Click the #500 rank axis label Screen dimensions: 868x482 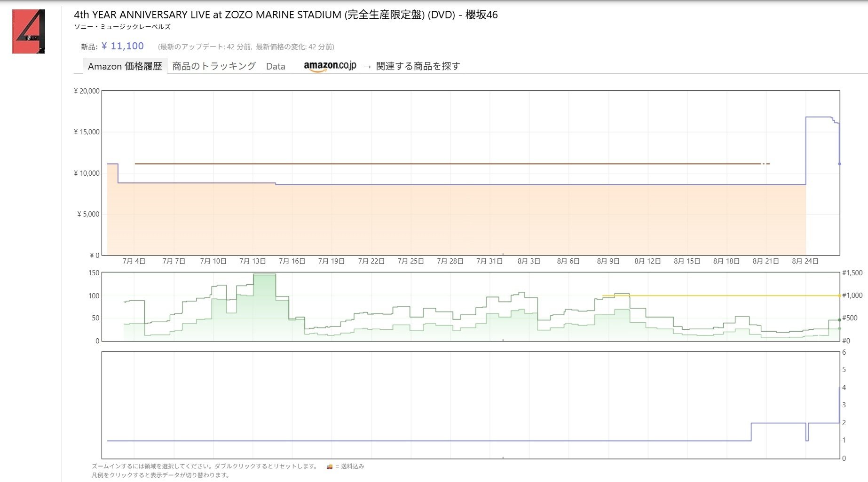pos(850,318)
